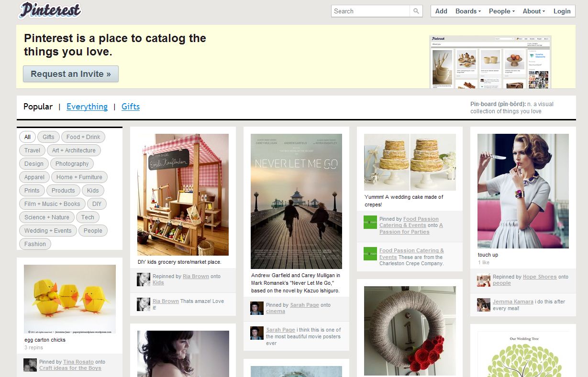Screen dimensions: 588x377
Task: Open Ria Brown's avatar beside 'Thats amaze' comment
Action: (x=144, y=304)
